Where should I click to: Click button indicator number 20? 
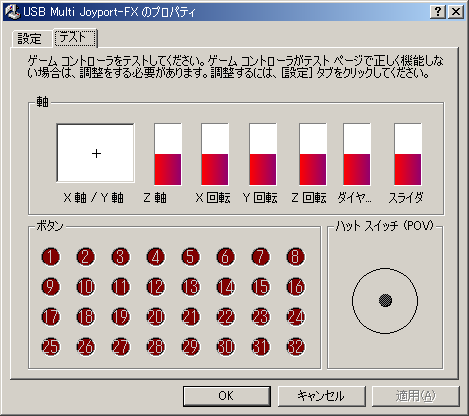click(156, 317)
